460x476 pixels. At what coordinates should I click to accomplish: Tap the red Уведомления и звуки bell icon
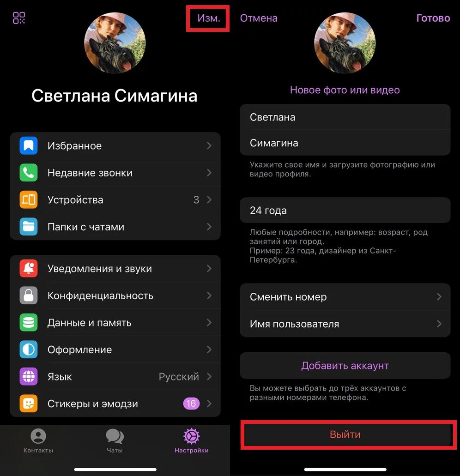pos(29,268)
